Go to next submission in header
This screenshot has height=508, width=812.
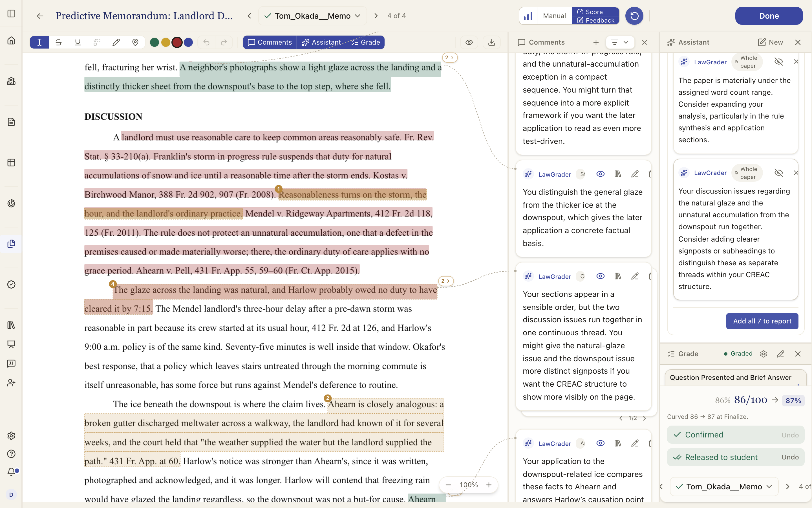[x=376, y=16]
